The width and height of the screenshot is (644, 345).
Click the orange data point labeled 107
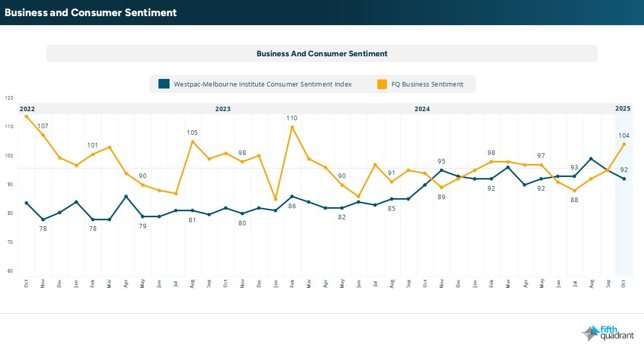tap(43, 135)
